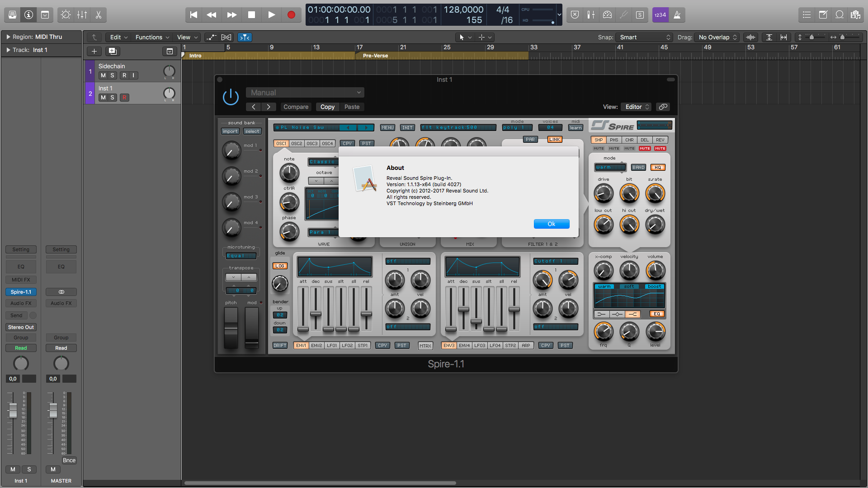
Task: Toggle the plug-in power button
Action: coord(231,97)
